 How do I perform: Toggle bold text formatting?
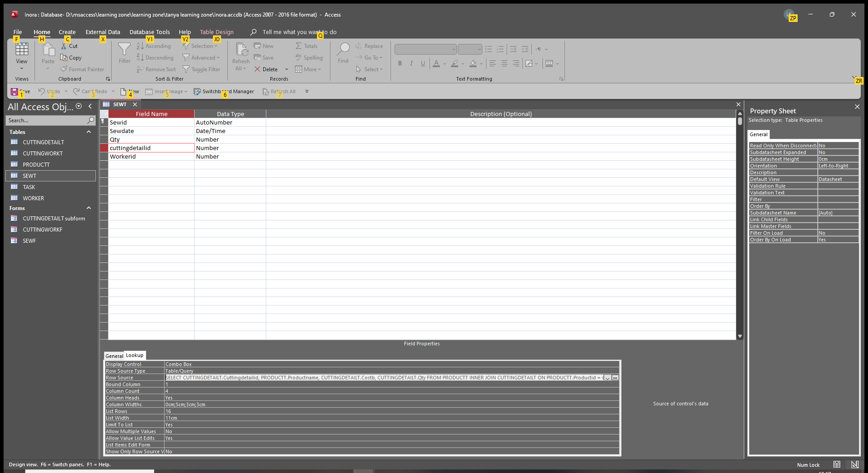coord(400,64)
